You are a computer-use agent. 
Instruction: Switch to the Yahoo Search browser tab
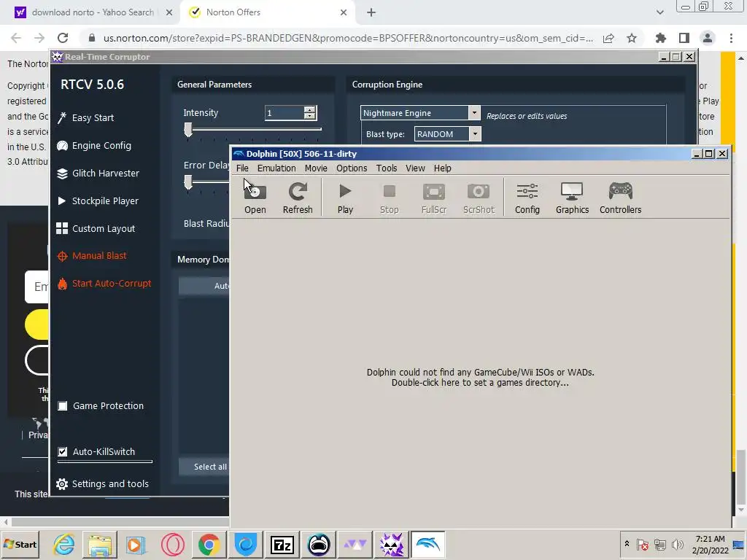point(93,12)
